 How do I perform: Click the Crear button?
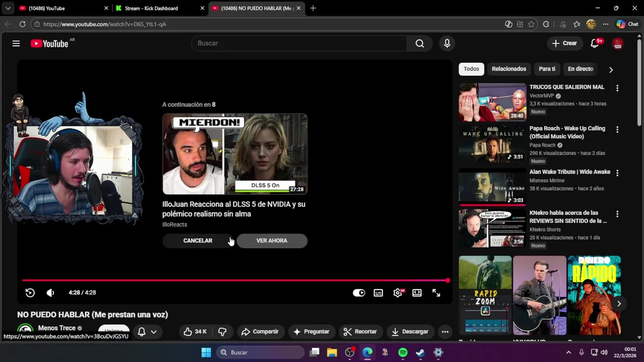[x=564, y=43]
